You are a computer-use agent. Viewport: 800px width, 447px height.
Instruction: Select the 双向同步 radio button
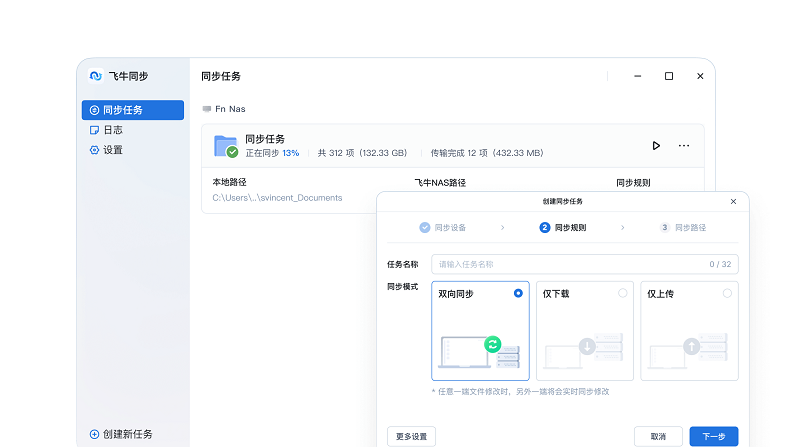tap(518, 293)
